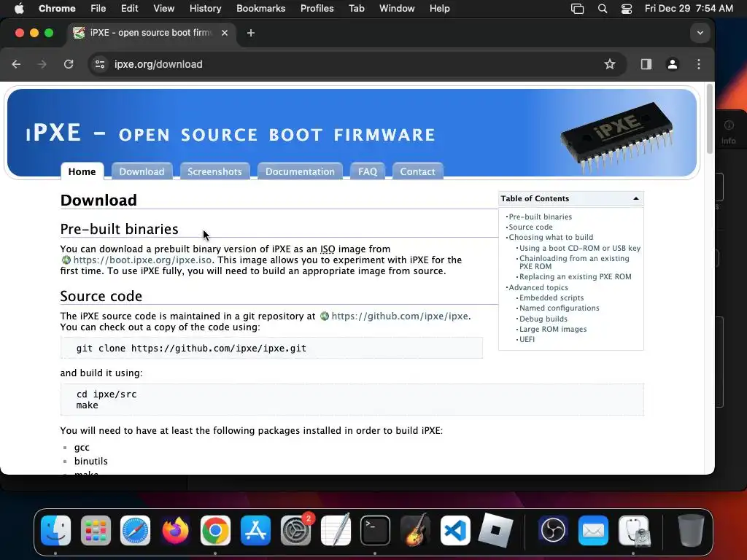Viewport: 747px width, 560px height.
Task: Open the FAQ tab
Action: 368,171
